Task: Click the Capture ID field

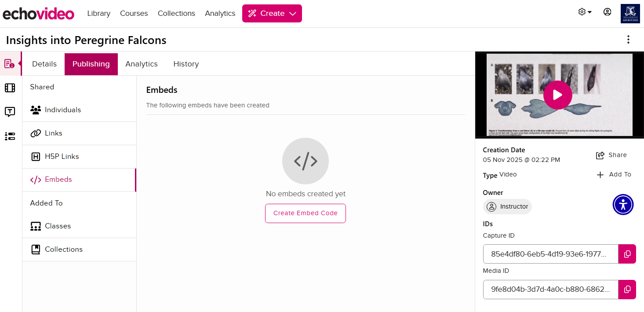Action: pyautogui.click(x=550, y=254)
